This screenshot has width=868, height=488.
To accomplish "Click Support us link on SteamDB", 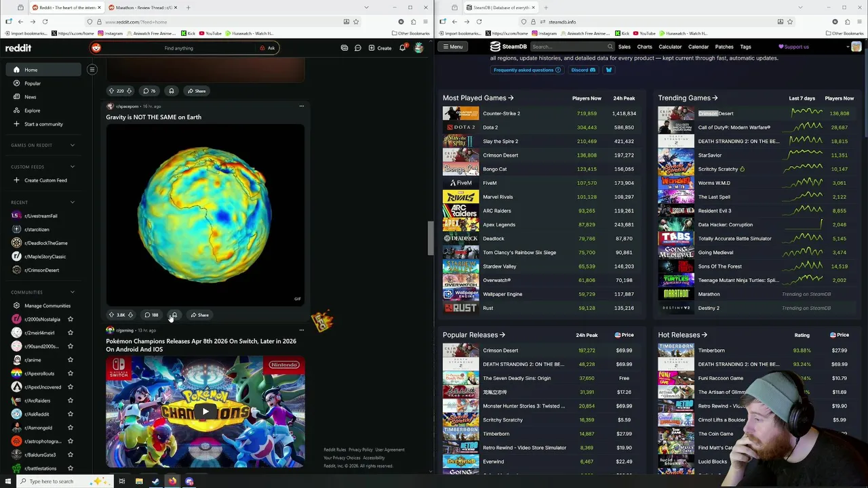I will pyautogui.click(x=793, y=47).
